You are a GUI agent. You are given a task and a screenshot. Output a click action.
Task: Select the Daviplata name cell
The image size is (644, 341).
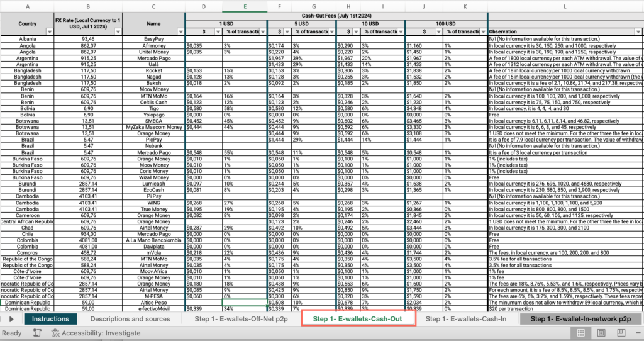click(x=153, y=247)
